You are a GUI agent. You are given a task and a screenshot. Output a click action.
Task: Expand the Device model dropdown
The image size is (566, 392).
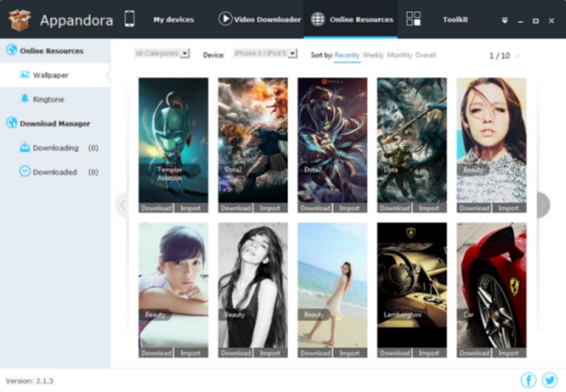(x=265, y=53)
